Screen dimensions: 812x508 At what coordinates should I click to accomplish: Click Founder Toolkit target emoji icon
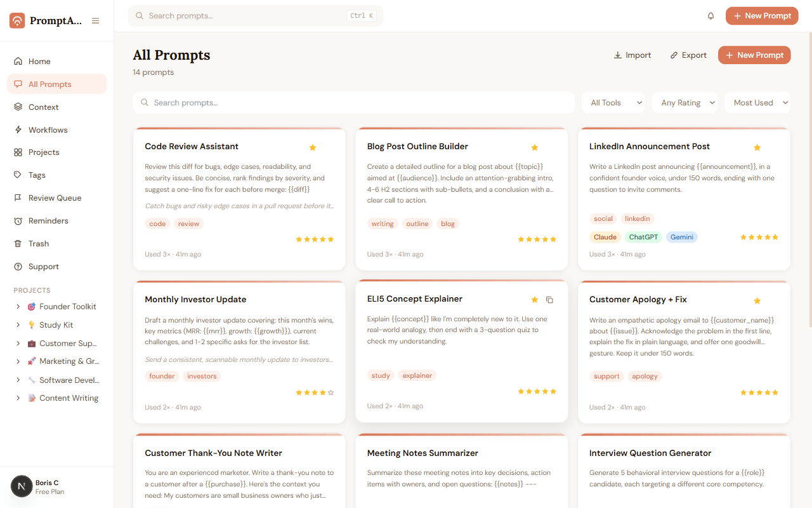click(32, 307)
